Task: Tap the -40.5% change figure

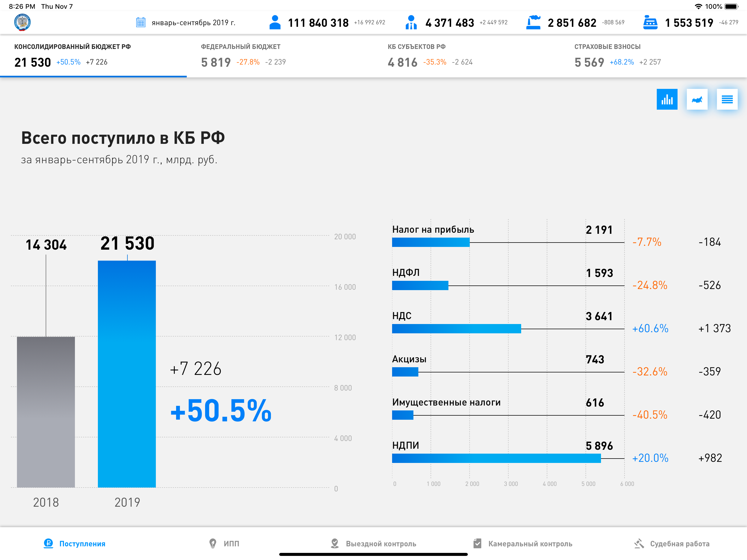Action: tap(650, 415)
